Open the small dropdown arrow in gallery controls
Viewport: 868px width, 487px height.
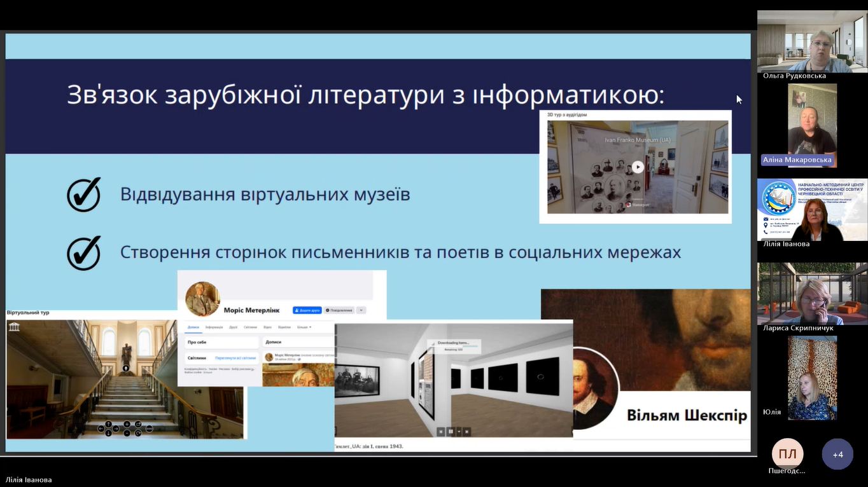click(x=458, y=432)
